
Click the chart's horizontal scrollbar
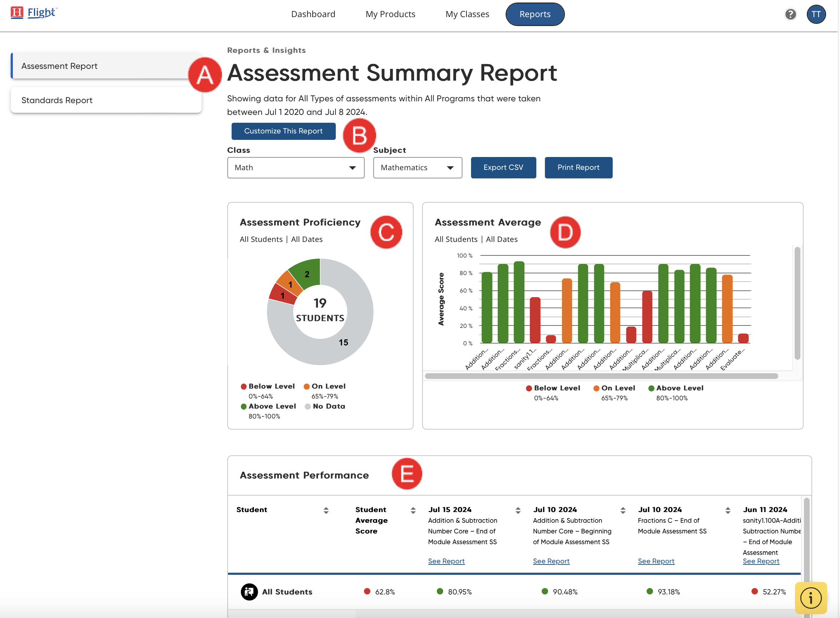[x=601, y=376]
